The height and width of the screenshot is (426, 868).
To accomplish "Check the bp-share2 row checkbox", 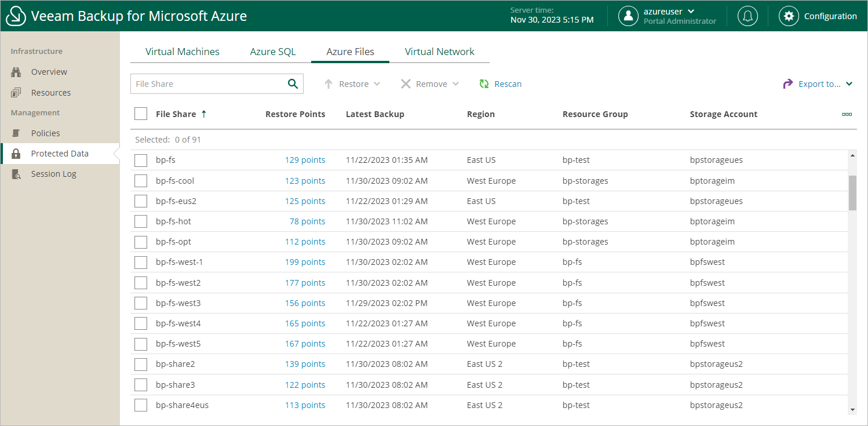I will tap(141, 365).
